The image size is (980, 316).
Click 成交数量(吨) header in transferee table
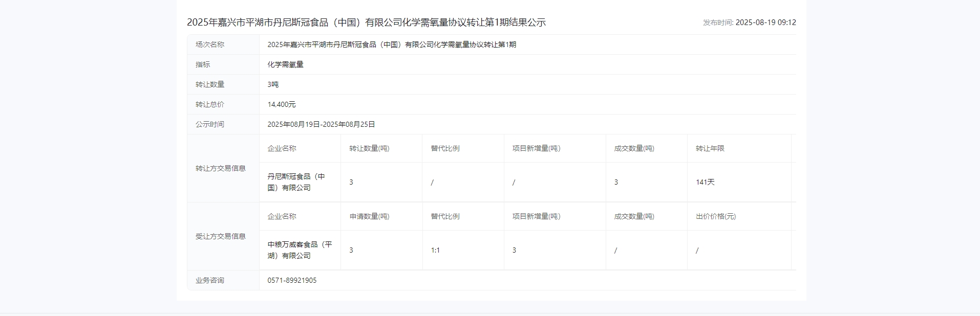634,216
